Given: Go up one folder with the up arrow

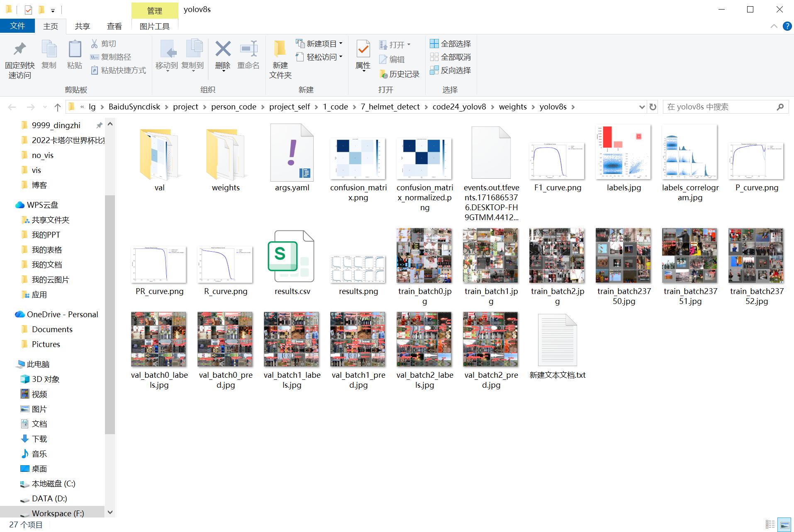Looking at the screenshot, I should pos(58,107).
